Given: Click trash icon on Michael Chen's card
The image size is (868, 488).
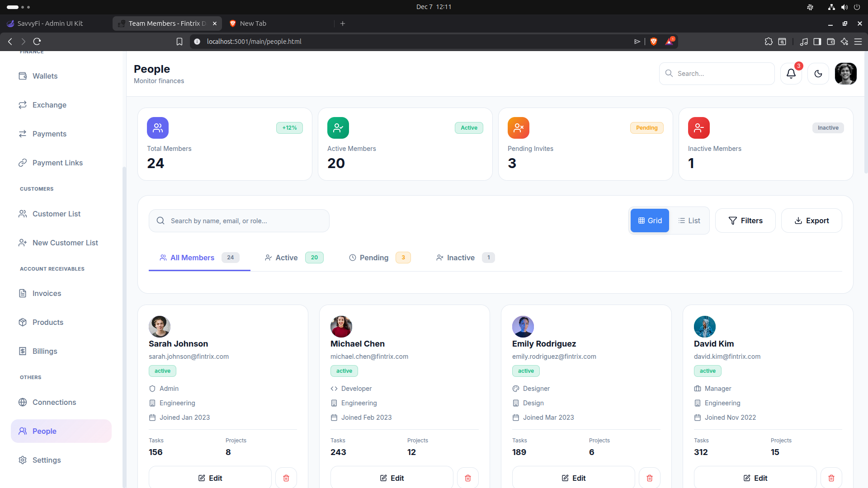Looking at the screenshot, I should [467, 478].
